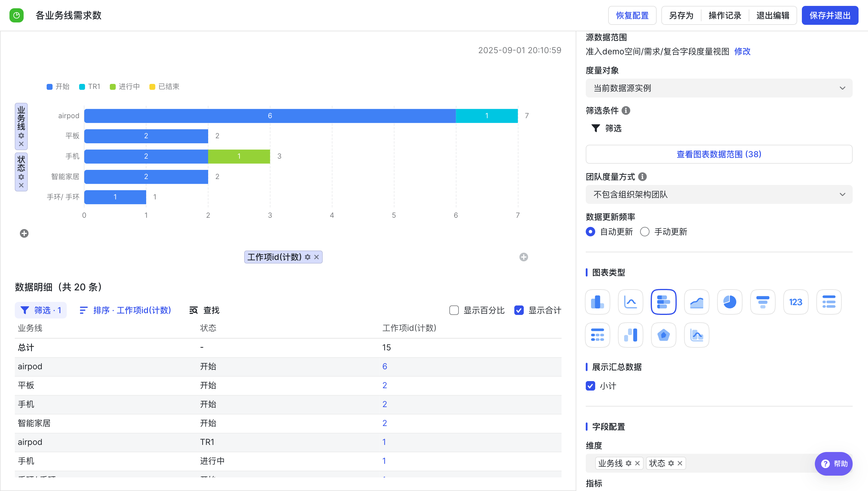Select the area chart type
Viewport: 868px width, 491px height.
(x=696, y=302)
